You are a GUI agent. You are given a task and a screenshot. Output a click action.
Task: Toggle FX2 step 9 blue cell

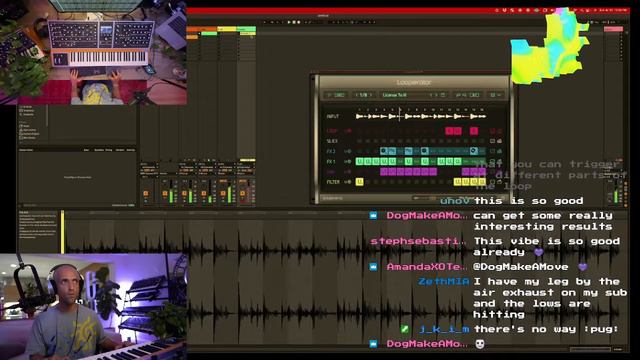point(424,151)
